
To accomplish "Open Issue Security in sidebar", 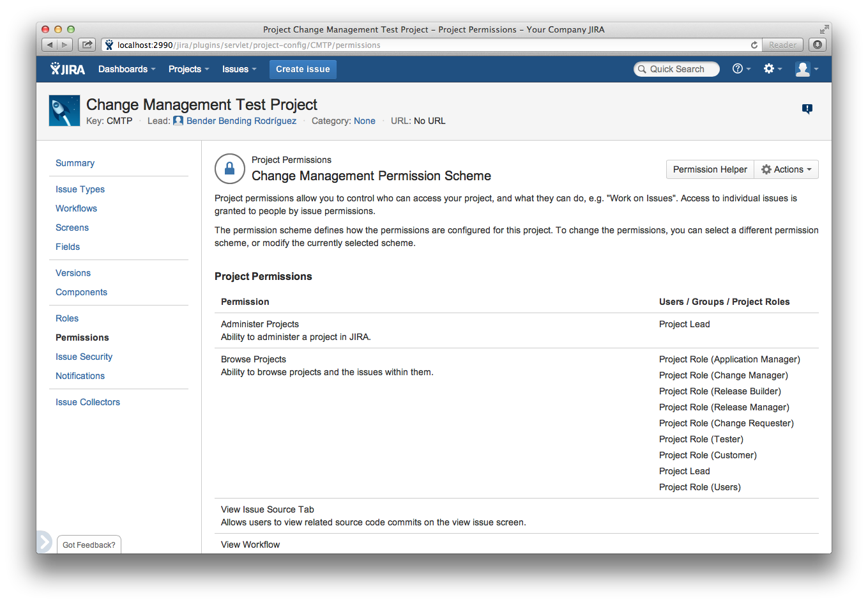I will (84, 357).
